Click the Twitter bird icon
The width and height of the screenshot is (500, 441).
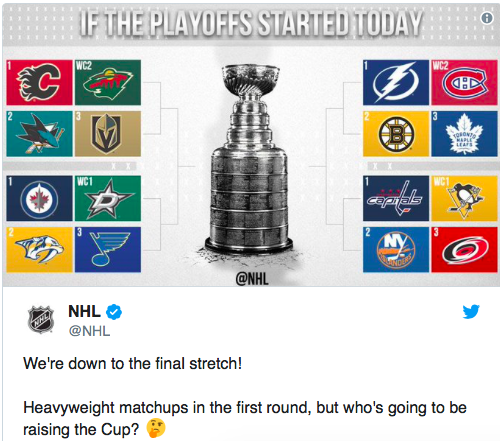point(471,312)
